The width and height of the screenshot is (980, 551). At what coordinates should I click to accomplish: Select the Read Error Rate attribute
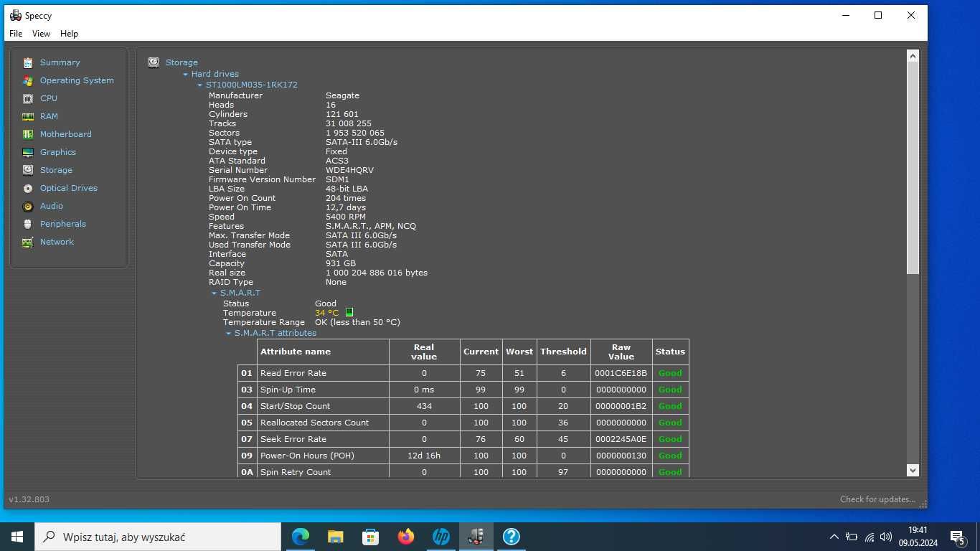pyautogui.click(x=293, y=373)
